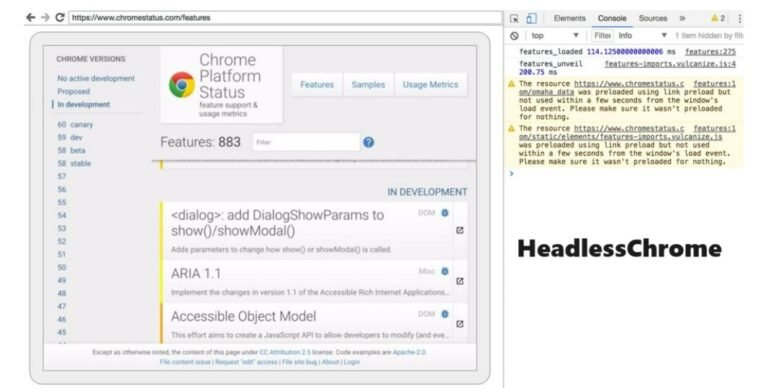
Task: Click the features:275 source link in console
Action: pyautogui.click(x=710, y=51)
